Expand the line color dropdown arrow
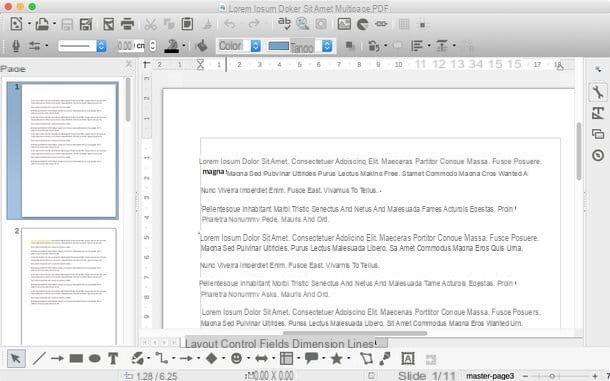610x381 pixels. (x=184, y=46)
